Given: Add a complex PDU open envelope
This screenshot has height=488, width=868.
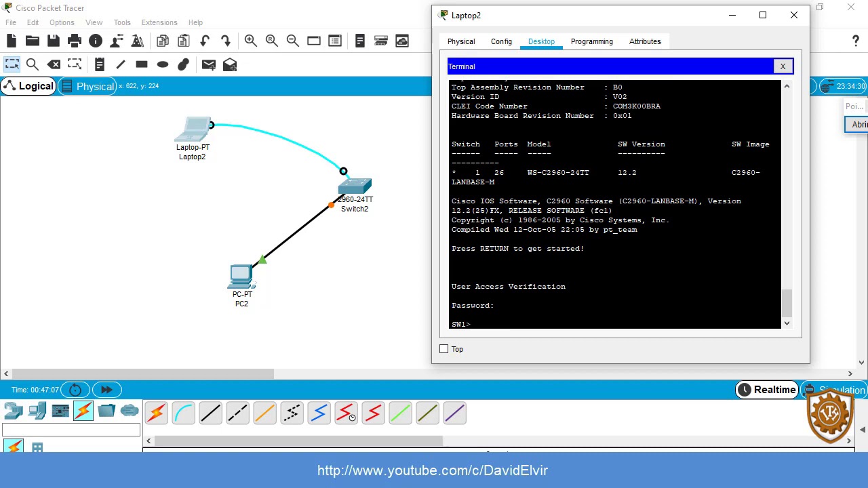Looking at the screenshot, I should click(230, 64).
